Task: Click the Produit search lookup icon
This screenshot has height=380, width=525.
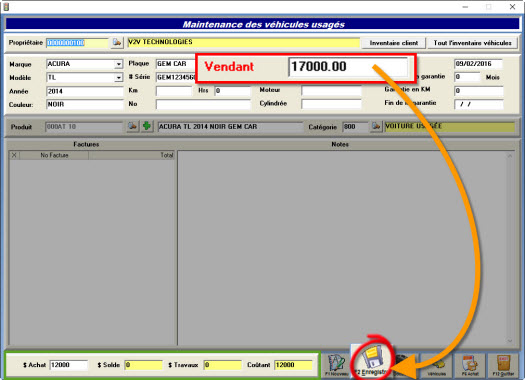Action: coord(133,127)
